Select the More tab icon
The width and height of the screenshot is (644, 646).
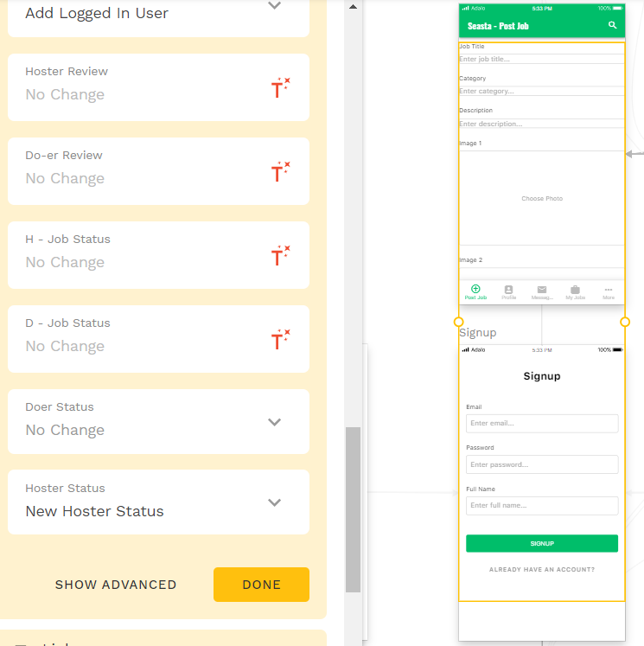(609, 290)
